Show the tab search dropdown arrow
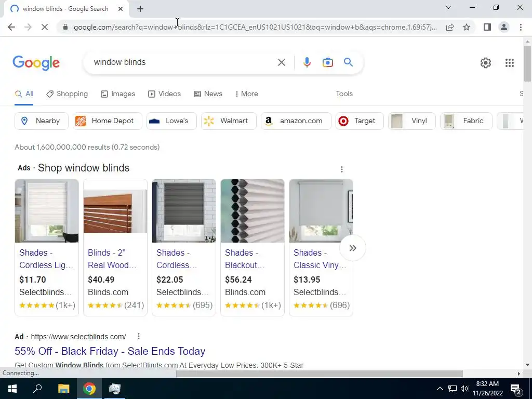The width and height of the screenshot is (532, 399). tap(448, 7)
